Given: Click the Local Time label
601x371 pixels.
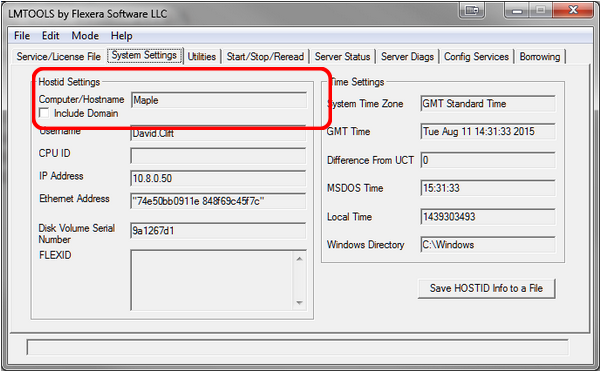Looking at the screenshot, I should coord(349,217).
